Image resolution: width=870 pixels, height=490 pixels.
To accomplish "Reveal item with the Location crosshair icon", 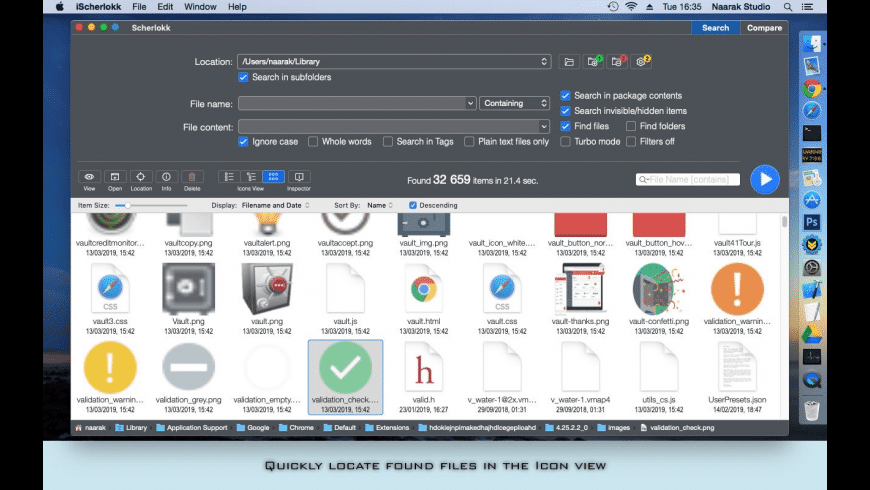I will coord(140,176).
